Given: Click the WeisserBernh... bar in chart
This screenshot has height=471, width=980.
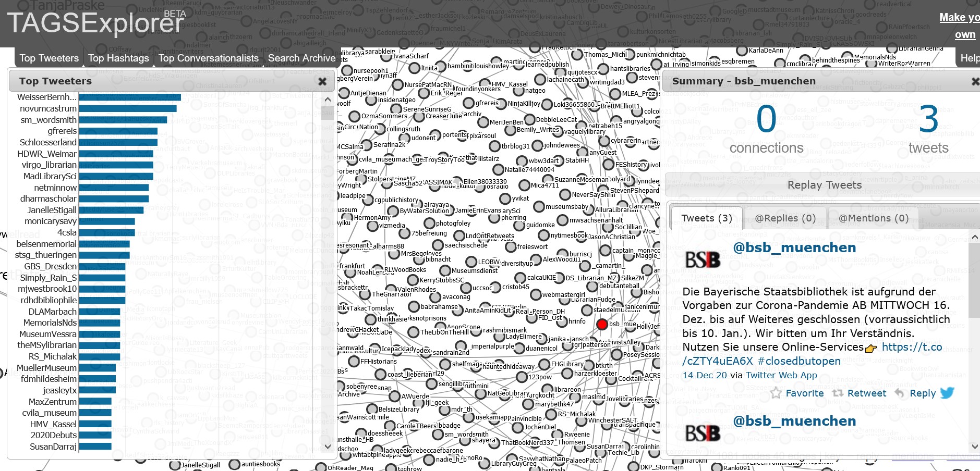Looking at the screenshot, I should 130,97.
